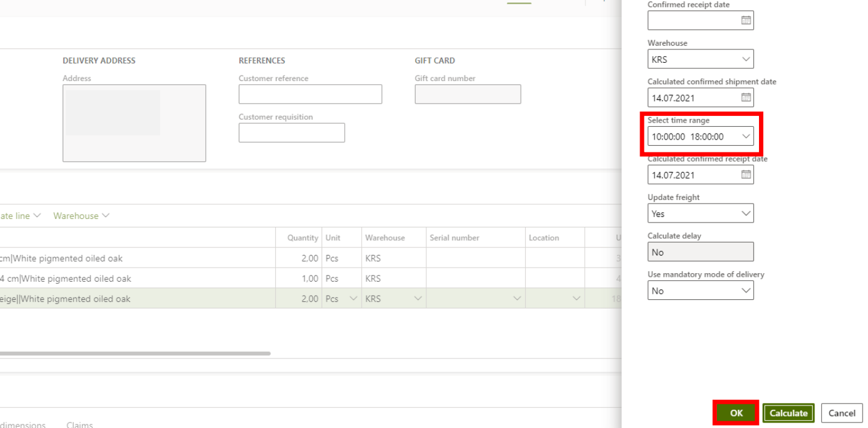
Task: Open the Select time range dropdown
Action: click(x=746, y=137)
